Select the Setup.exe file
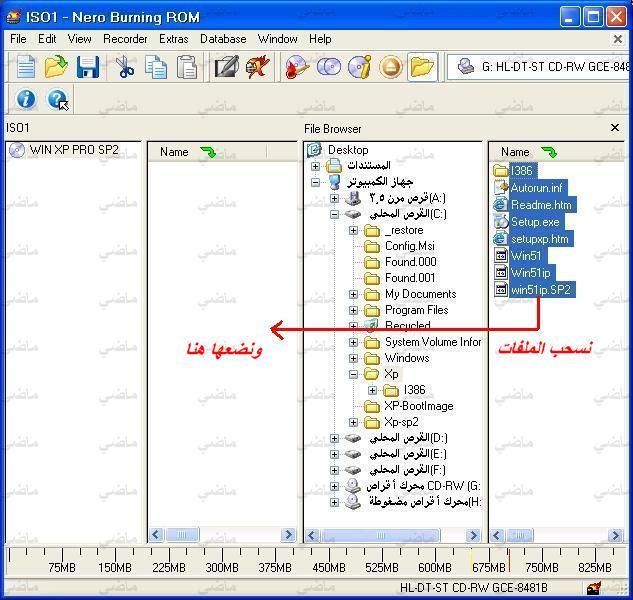The width and height of the screenshot is (633, 600). pyautogui.click(x=535, y=222)
